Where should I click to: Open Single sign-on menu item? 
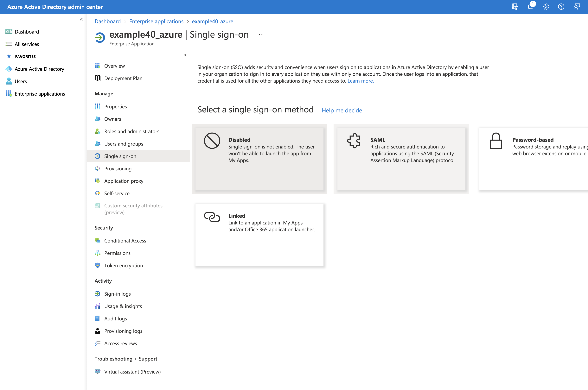[x=138, y=156]
